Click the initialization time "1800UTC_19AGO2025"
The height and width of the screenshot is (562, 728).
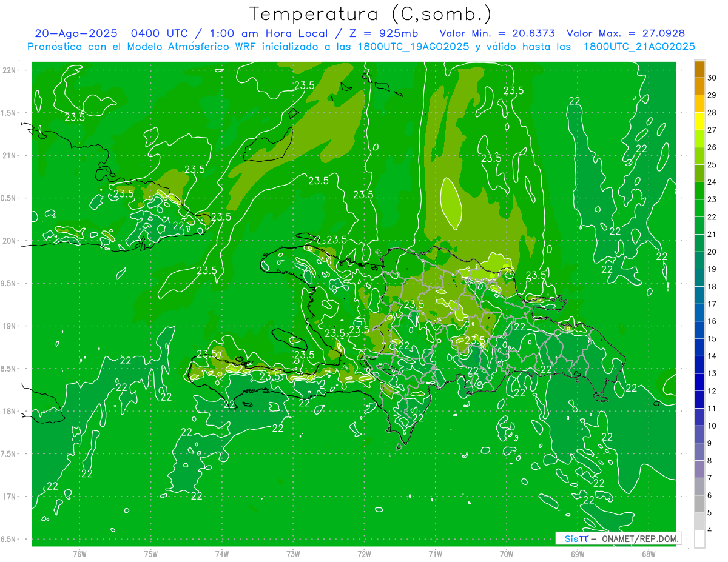coord(414,47)
